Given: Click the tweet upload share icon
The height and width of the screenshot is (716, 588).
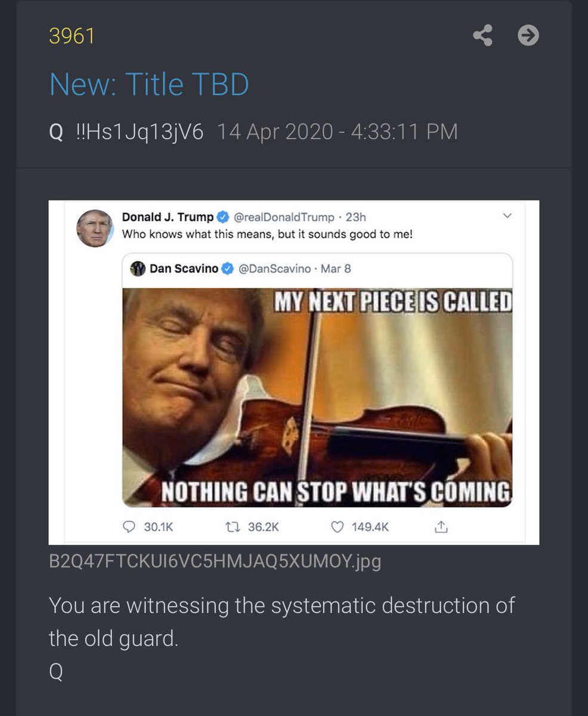Looking at the screenshot, I should click(441, 527).
